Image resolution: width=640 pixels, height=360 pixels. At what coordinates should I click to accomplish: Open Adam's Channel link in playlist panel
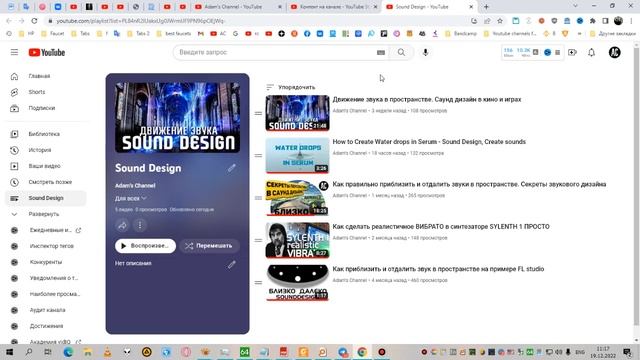pos(135,185)
